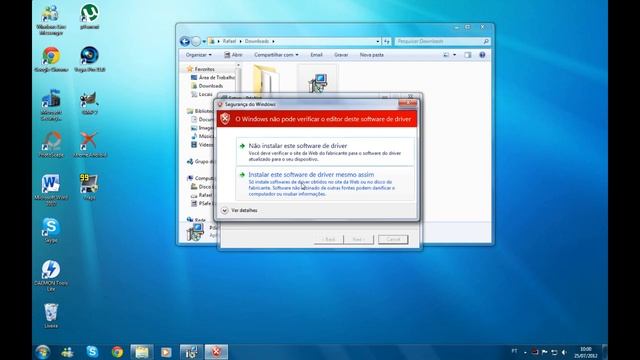The image size is (640, 360).
Task: Click the volume icon in system tray
Action: [x=564, y=352]
